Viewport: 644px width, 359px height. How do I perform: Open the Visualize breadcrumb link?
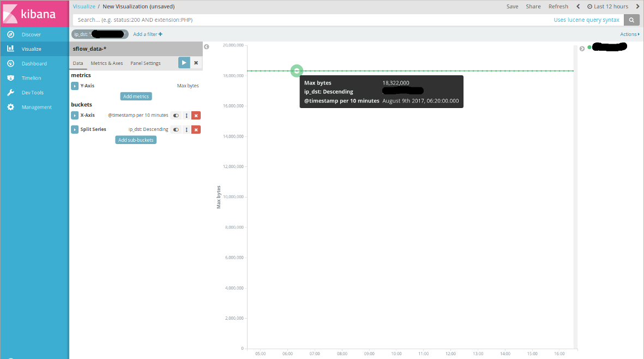pos(84,7)
